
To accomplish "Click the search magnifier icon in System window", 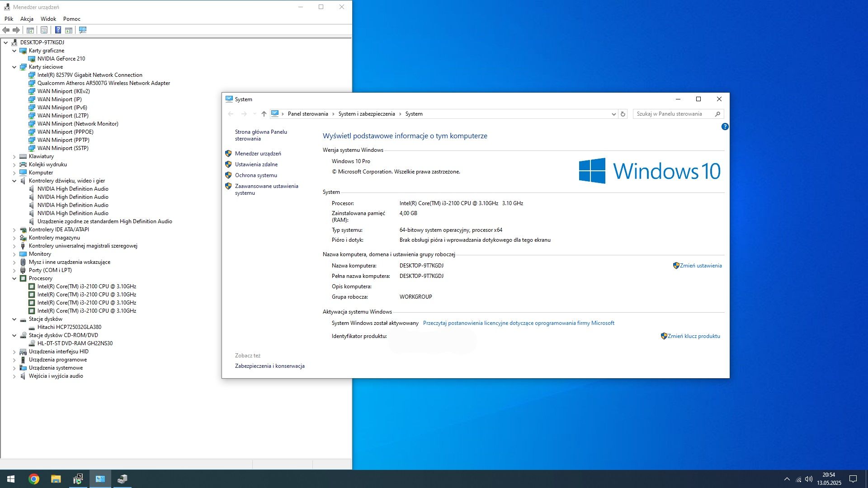I will coord(717,114).
